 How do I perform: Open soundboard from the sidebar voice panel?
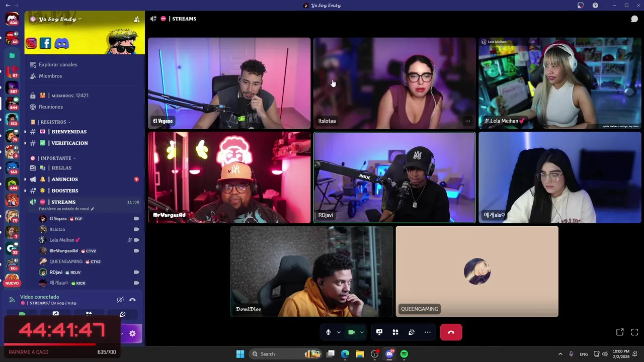coord(122,314)
